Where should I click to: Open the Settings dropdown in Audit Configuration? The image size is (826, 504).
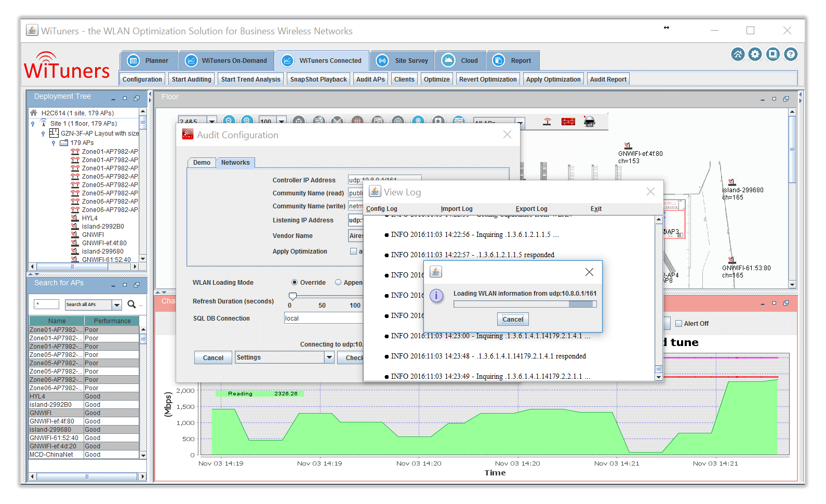[x=329, y=357]
